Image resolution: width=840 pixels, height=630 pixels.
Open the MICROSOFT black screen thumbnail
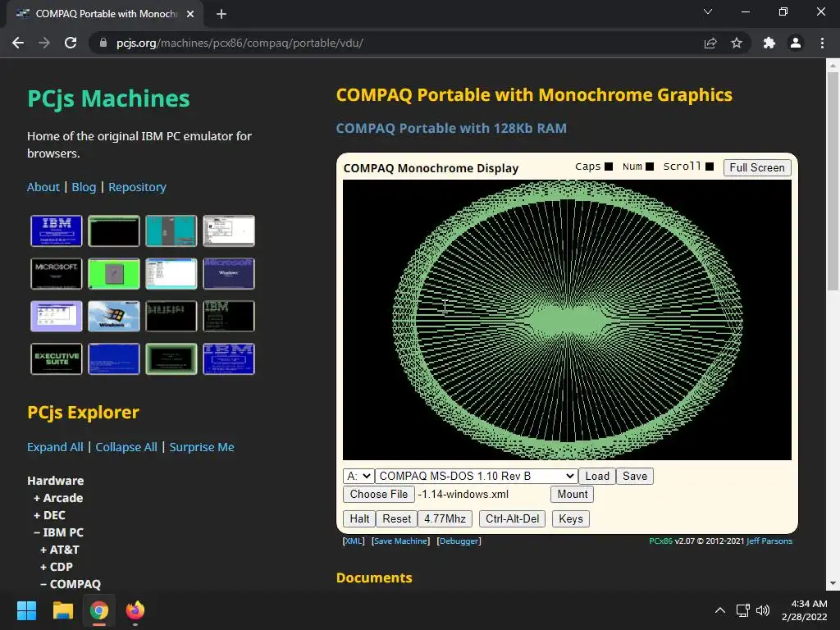(x=57, y=274)
